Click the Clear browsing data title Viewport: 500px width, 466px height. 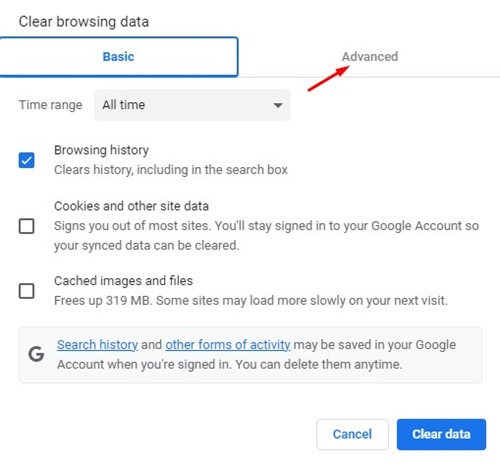pos(84,22)
